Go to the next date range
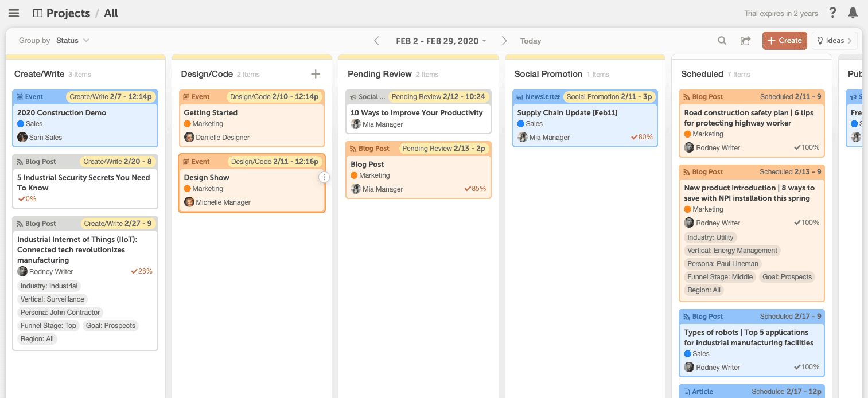The height and width of the screenshot is (398, 868). click(x=504, y=41)
